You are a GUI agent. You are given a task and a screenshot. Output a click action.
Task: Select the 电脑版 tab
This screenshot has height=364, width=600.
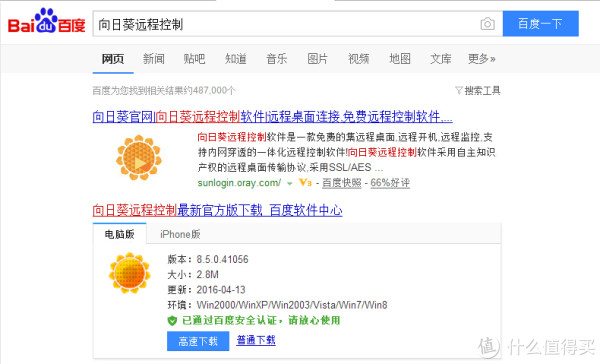[119, 234]
